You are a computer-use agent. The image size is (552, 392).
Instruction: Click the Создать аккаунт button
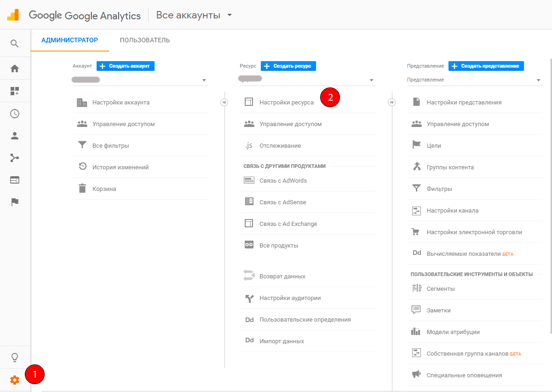pyautogui.click(x=126, y=66)
